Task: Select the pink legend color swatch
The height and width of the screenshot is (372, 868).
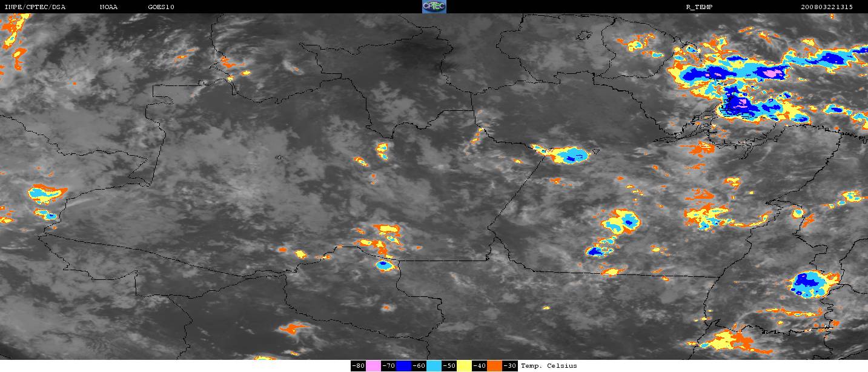Action: pos(373,365)
